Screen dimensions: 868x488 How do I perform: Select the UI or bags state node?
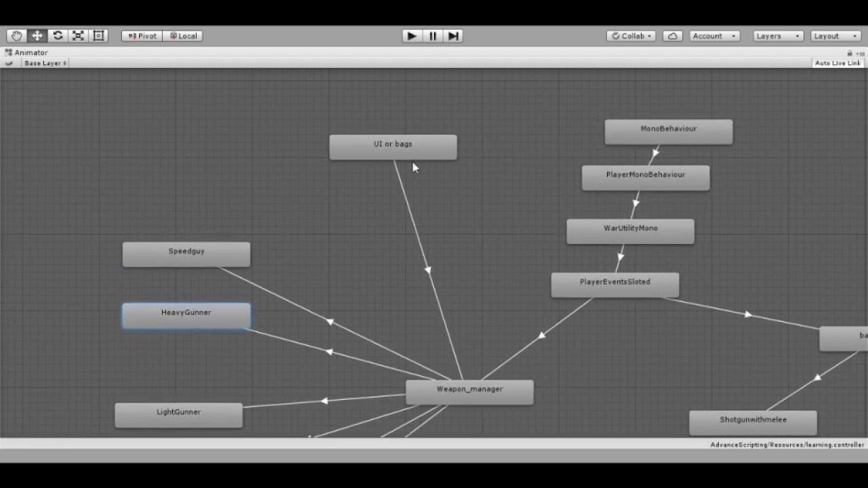tap(393, 147)
